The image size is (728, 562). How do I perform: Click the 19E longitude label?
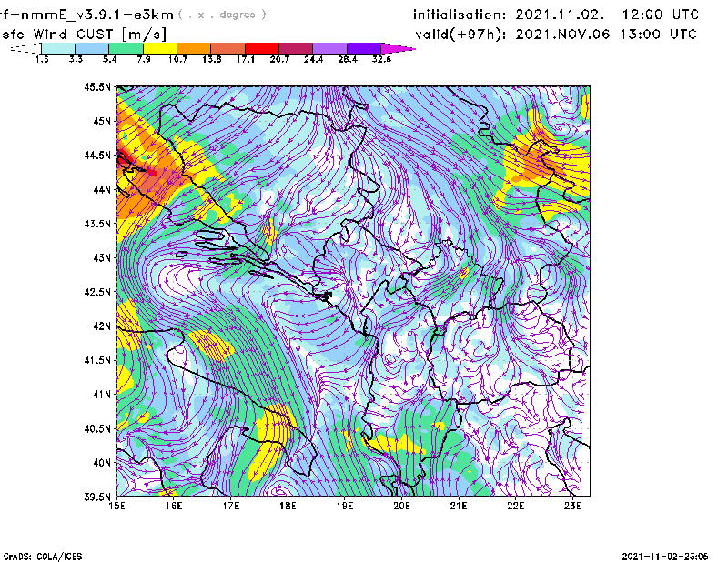345,506
